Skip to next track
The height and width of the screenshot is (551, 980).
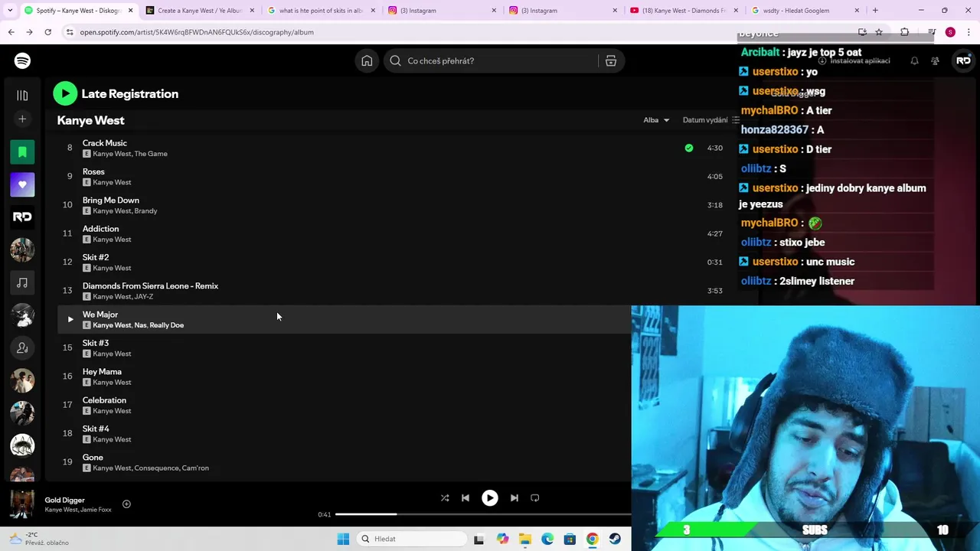(514, 498)
